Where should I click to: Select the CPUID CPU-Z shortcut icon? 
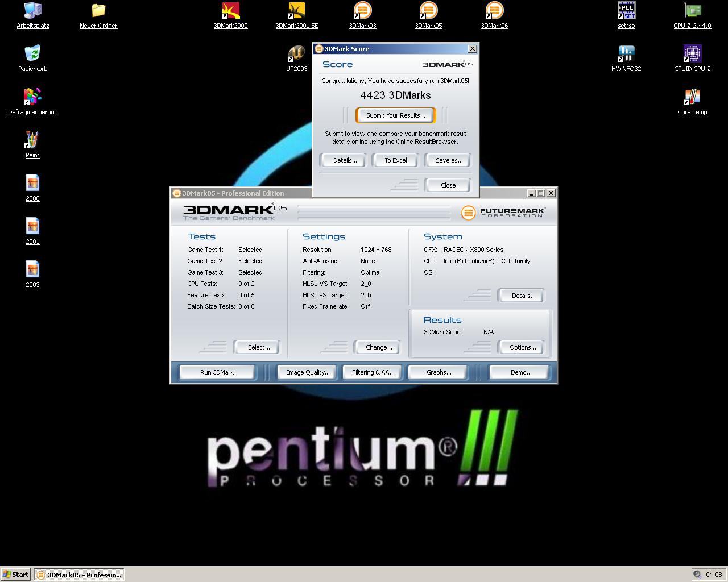692,59
